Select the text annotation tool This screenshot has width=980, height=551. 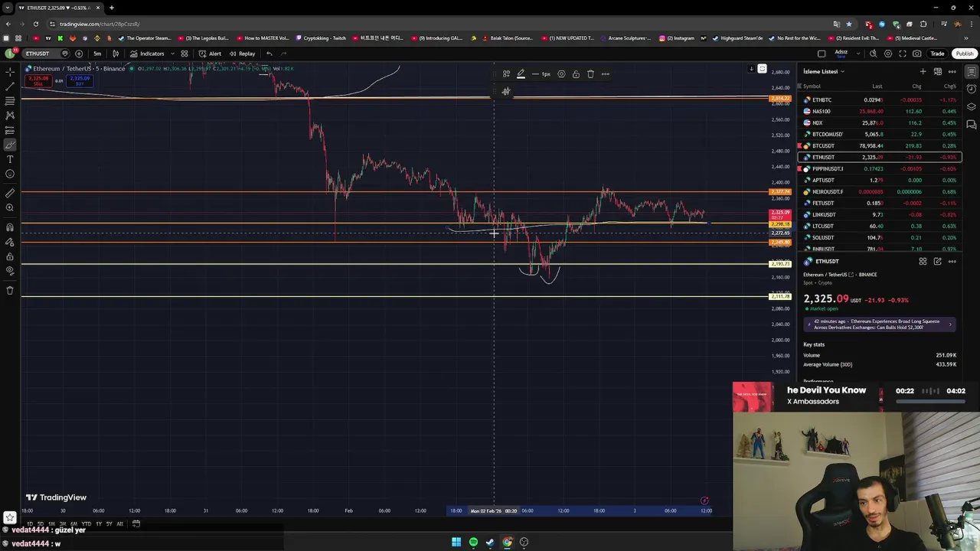pos(10,159)
